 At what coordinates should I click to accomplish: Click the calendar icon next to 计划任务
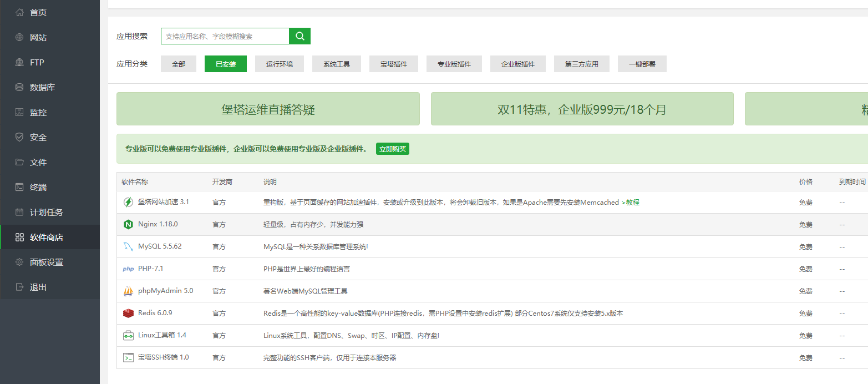[19, 212]
